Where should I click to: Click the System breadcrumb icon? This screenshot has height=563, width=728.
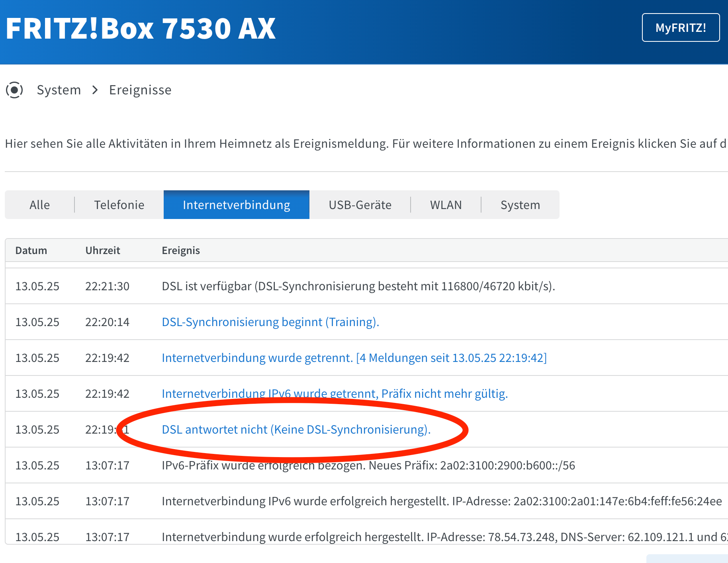pyautogui.click(x=14, y=90)
